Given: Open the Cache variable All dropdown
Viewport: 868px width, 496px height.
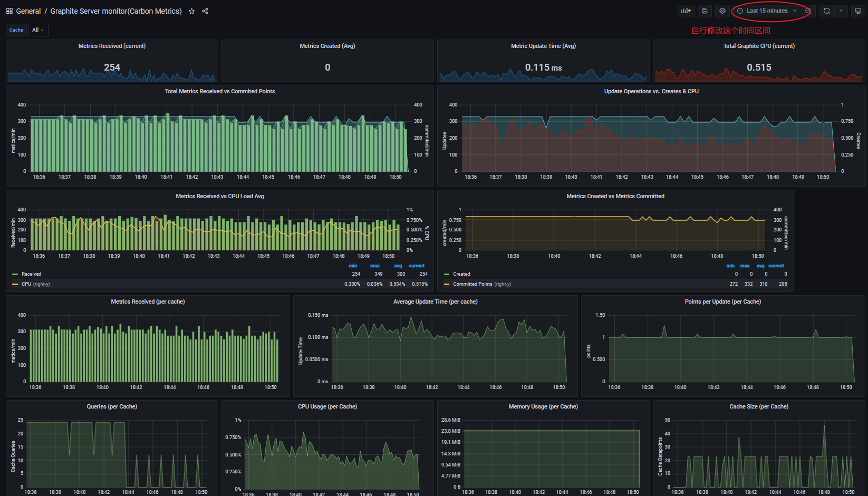Looking at the screenshot, I should (x=38, y=30).
